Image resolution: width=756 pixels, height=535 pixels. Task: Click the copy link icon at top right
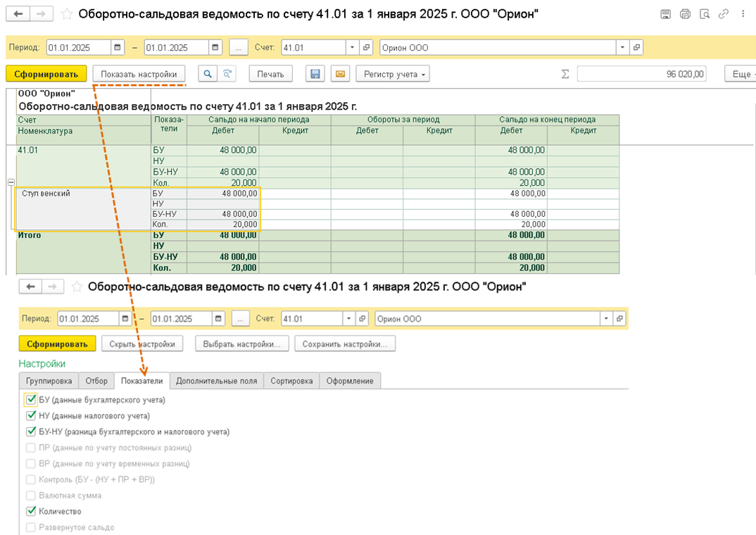pos(723,14)
